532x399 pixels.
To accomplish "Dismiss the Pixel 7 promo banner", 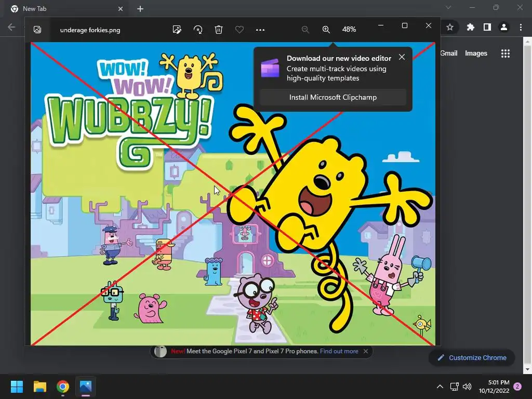I will pos(365,351).
